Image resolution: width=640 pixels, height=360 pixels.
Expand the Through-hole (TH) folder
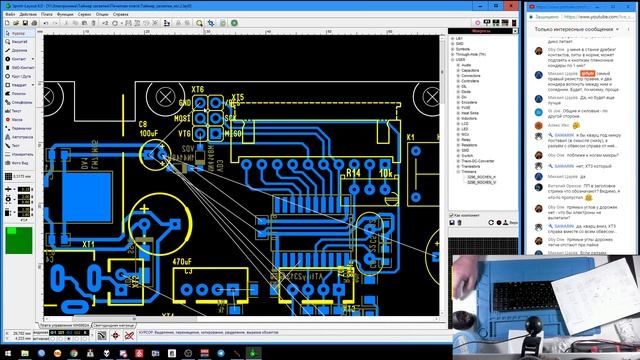coord(453,54)
